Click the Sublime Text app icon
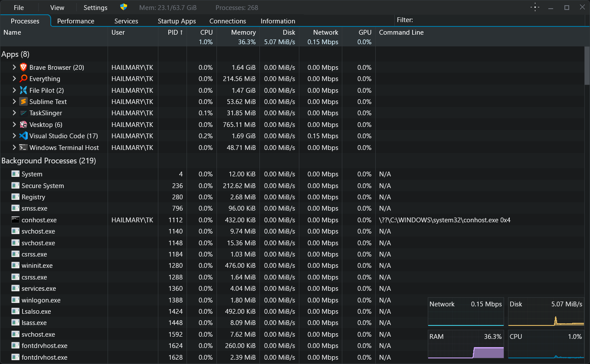This screenshot has width=590, height=364. pyautogui.click(x=23, y=101)
